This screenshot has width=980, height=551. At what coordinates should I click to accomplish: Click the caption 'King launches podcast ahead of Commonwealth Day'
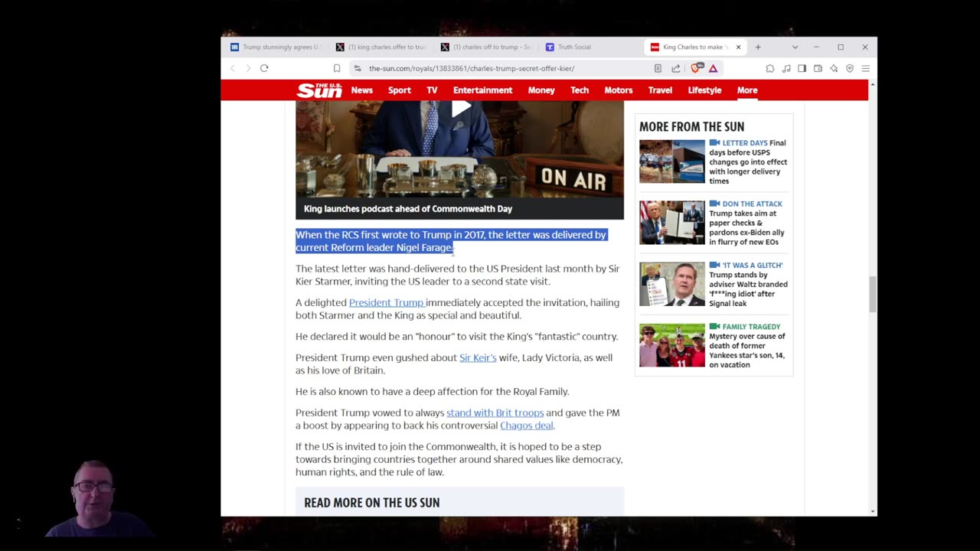408,209
